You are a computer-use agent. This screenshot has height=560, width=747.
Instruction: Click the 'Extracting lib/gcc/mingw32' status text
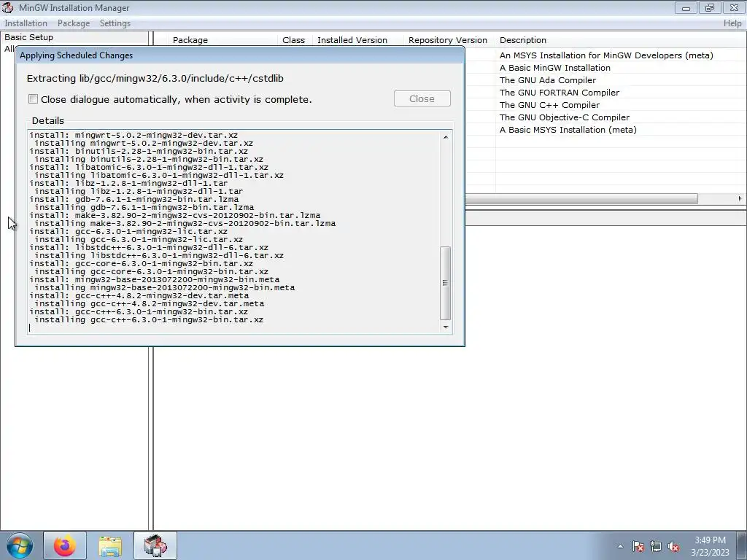155,78
